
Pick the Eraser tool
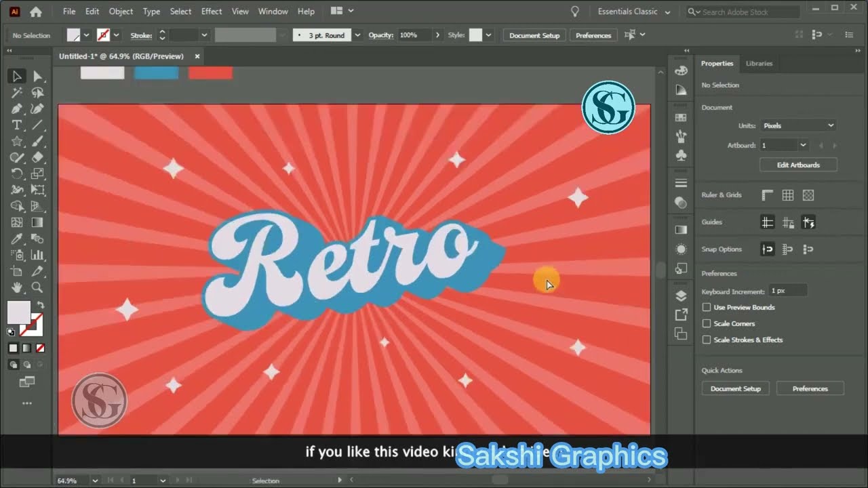[x=37, y=158]
